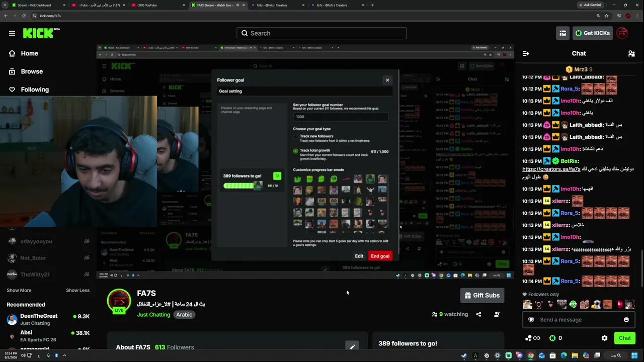Image resolution: width=644 pixels, height=362 pixels.
Task: Click the BotRix username in chat
Action: 570,161
